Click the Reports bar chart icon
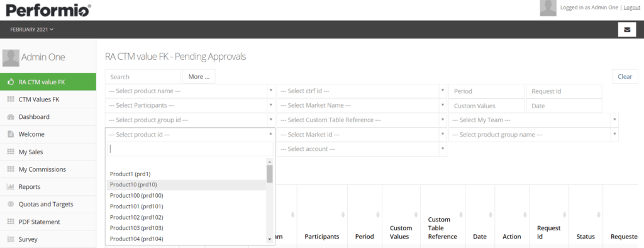 tap(11, 187)
